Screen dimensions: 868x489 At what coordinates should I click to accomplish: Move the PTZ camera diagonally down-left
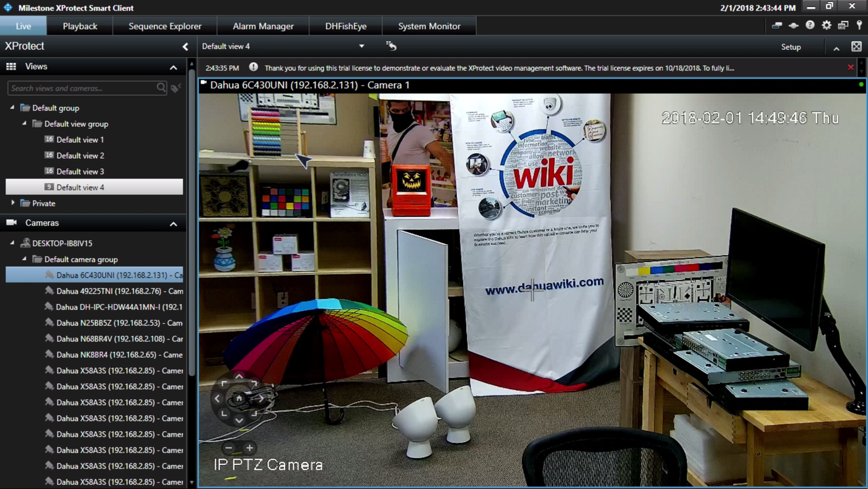[x=224, y=413]
